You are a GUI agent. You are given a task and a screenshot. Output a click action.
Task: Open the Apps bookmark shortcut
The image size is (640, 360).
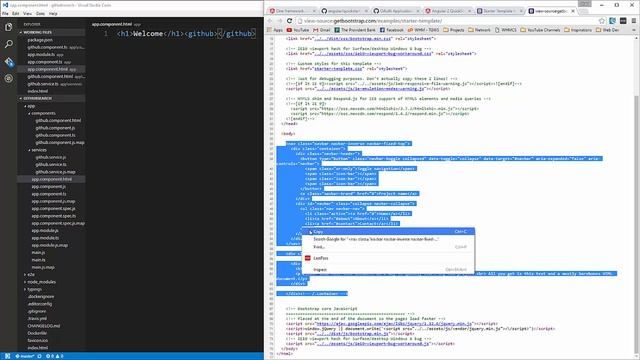point(275,30)
